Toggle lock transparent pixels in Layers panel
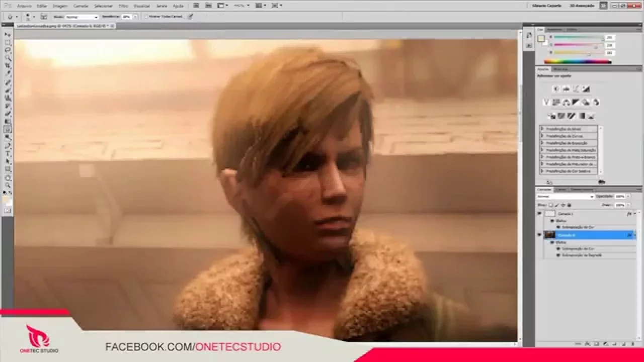 coord(551,205)
